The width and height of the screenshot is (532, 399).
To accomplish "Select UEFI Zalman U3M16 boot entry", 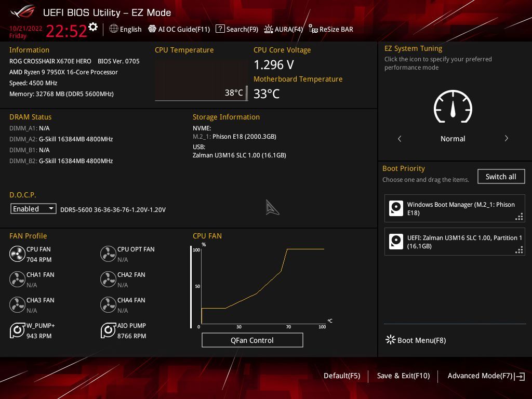I will [455, 242].
